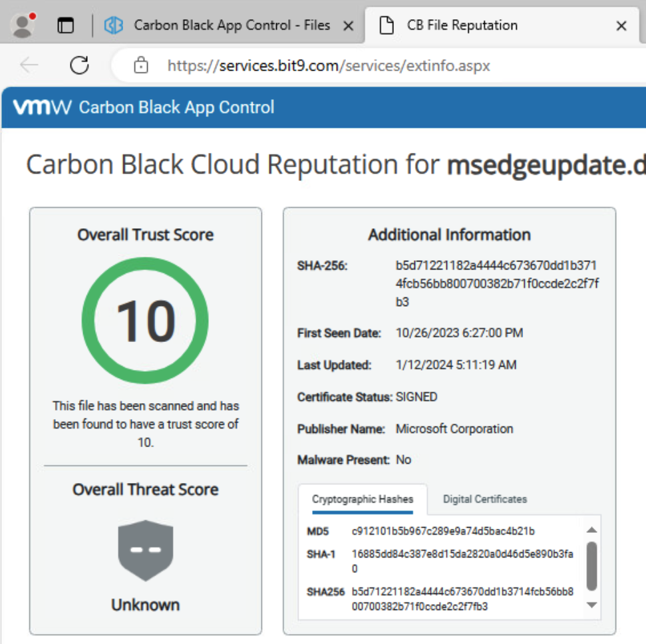Focus the address bar URL field

tap(329, 65)
